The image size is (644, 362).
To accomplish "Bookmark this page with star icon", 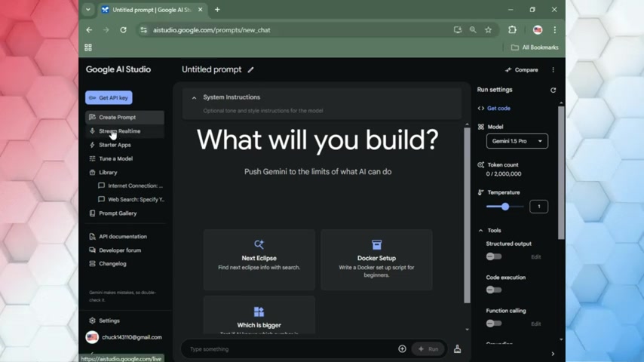I will [489, 30].
